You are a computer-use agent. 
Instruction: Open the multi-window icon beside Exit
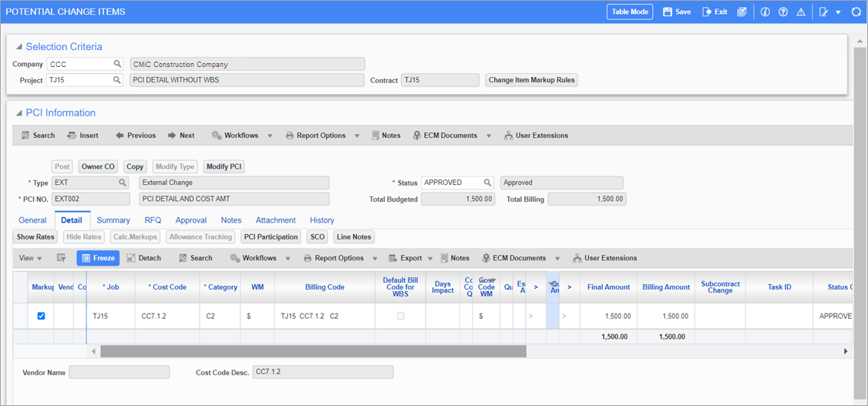point(742,12)
